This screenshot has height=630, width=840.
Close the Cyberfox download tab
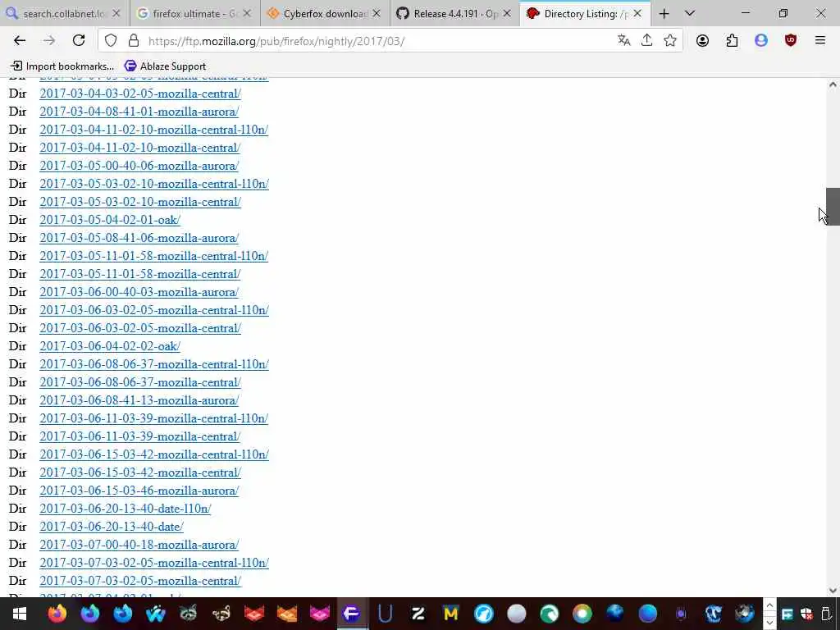coord(377,14)
